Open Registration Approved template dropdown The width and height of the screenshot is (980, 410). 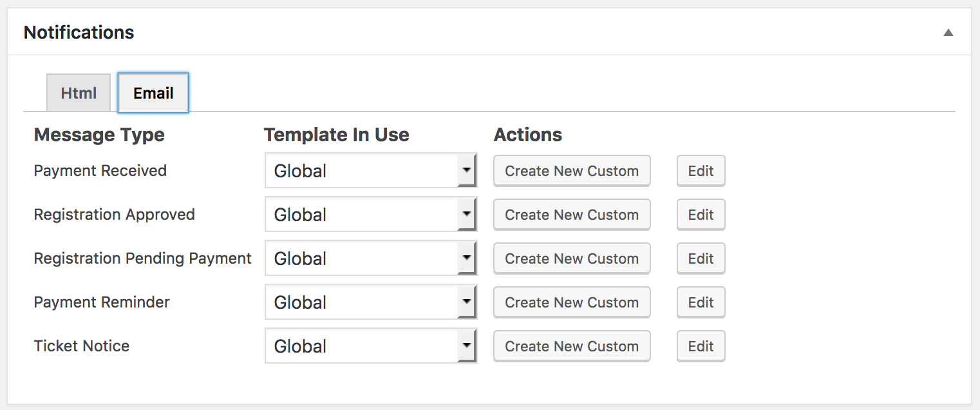click(x=370, y=215)
